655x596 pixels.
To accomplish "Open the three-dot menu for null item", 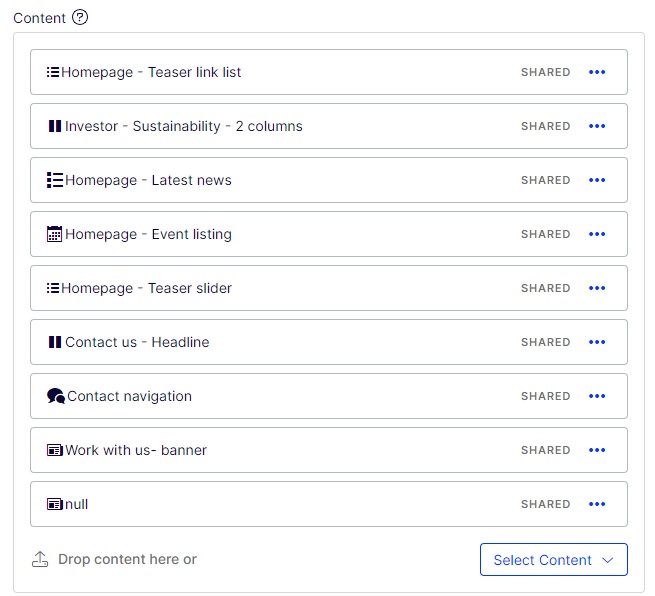I will coord(597,504).
